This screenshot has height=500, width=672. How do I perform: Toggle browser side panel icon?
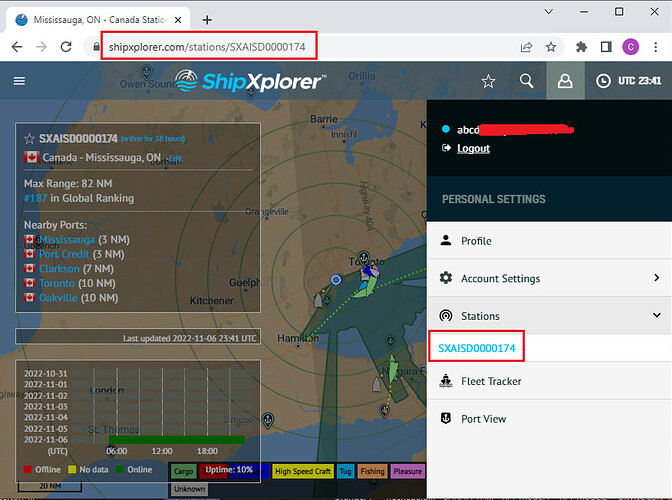point(606,47)
